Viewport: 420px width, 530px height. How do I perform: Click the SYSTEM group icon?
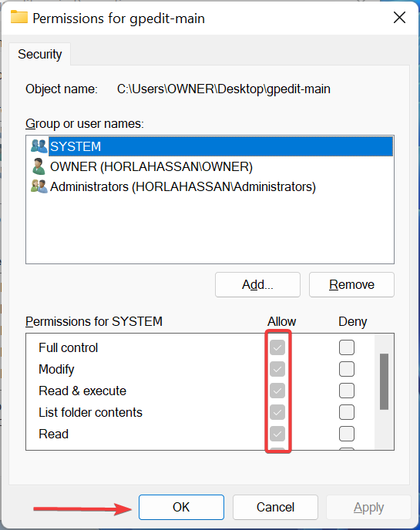click(39, 146)
